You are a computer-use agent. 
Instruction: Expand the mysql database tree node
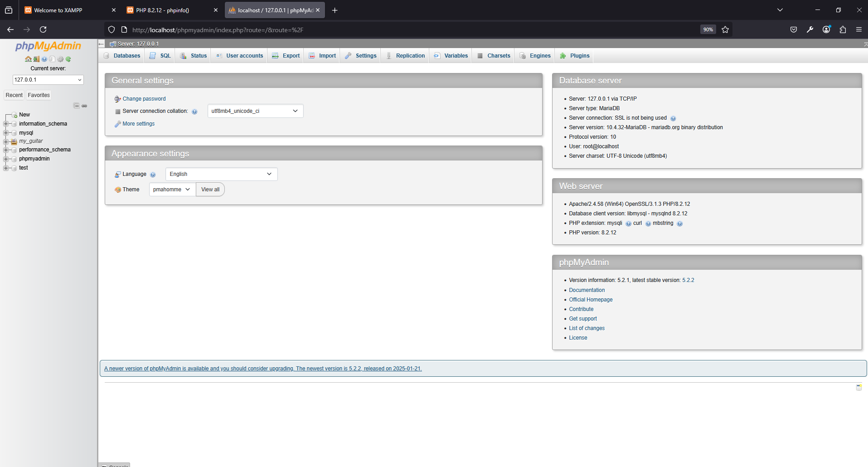click(5, 132)
